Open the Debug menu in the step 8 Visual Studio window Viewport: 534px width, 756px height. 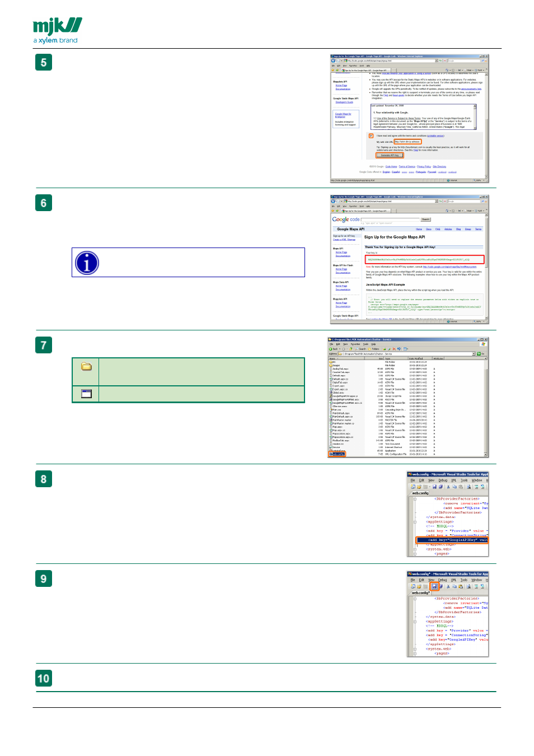point(443,480)
